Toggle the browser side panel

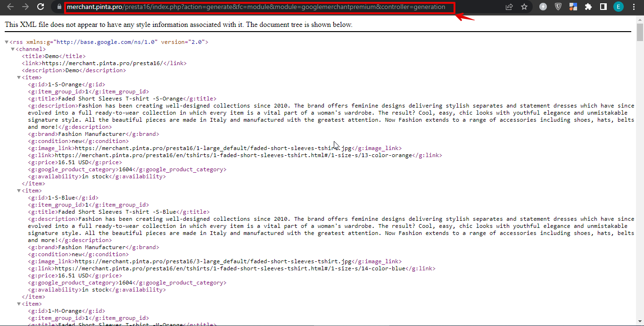603,7
